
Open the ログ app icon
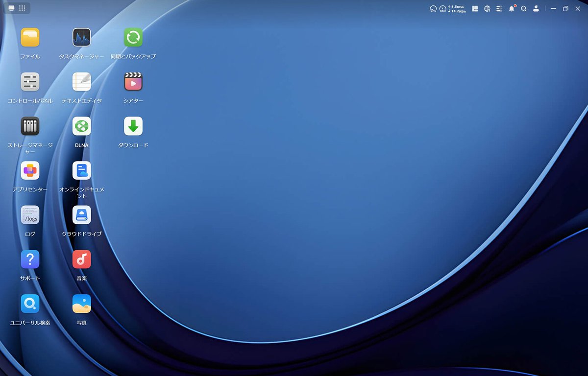click(30, 215)
